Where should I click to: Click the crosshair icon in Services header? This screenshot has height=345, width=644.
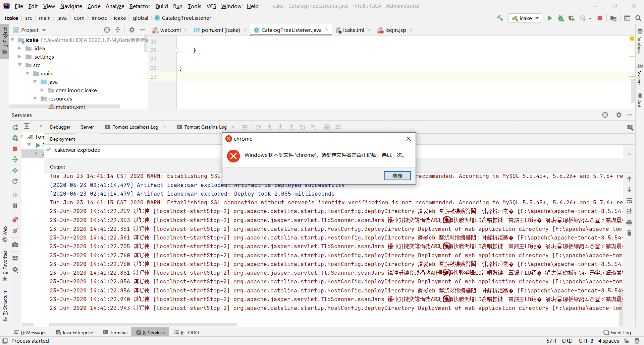pyautogui.click(x=605, y=115)
